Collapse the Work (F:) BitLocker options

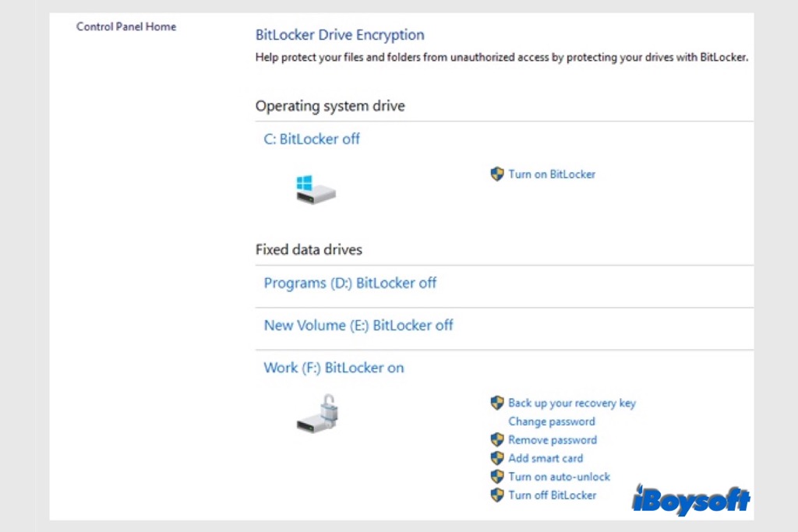pos(334,367)
